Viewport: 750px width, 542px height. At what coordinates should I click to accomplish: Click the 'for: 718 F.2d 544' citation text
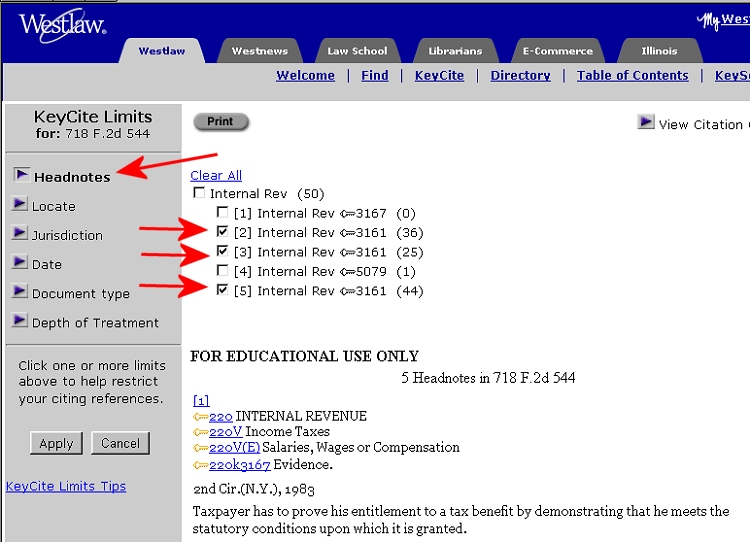pyautogui.click(x=93, y=133)
